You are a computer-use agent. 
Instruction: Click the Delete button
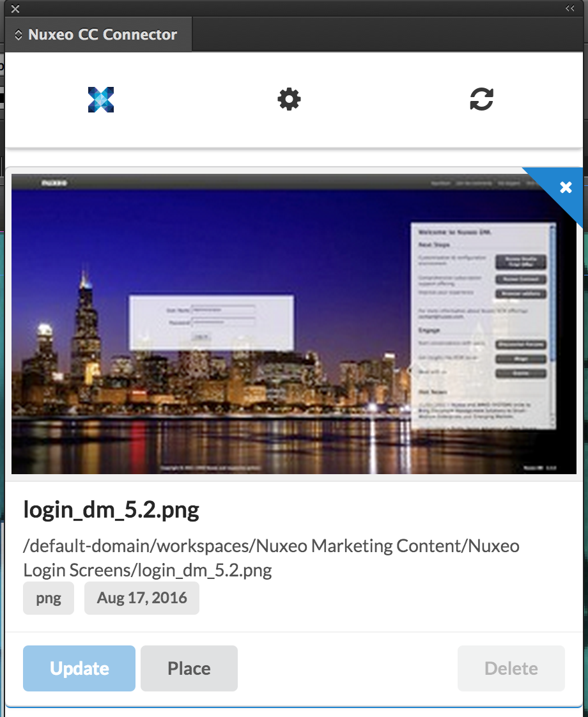pos(511,668)
